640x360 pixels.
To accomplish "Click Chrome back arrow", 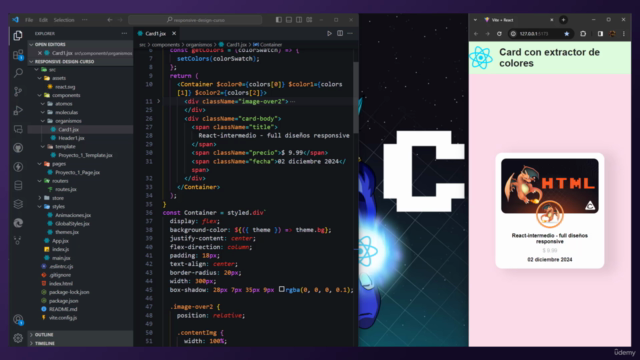I will 476,34.
